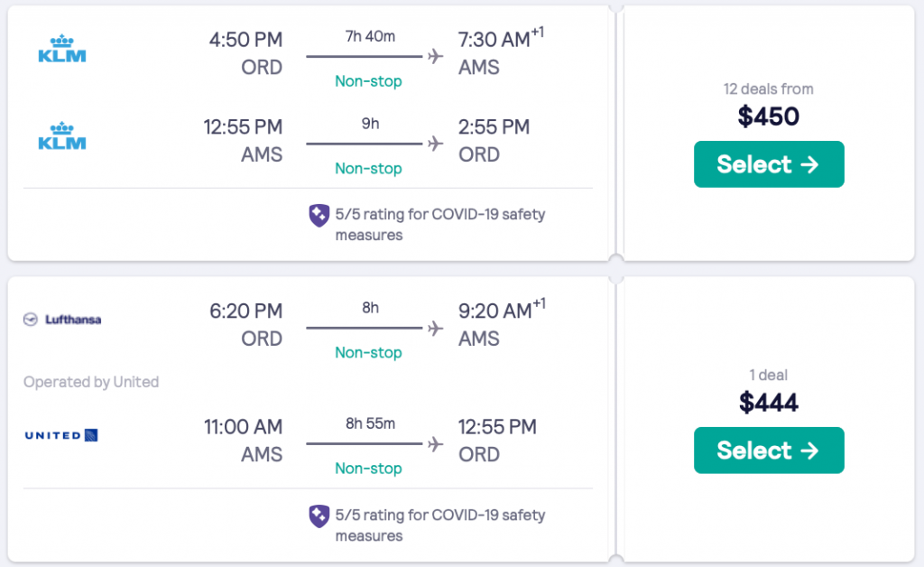The image size is (924, 567).
Task: Select the $450 KLM deal
Action: click(x=769, y=164)
